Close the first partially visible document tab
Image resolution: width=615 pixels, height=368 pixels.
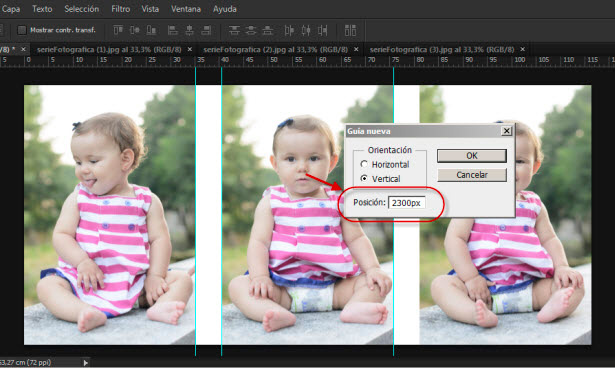point(23,49)
